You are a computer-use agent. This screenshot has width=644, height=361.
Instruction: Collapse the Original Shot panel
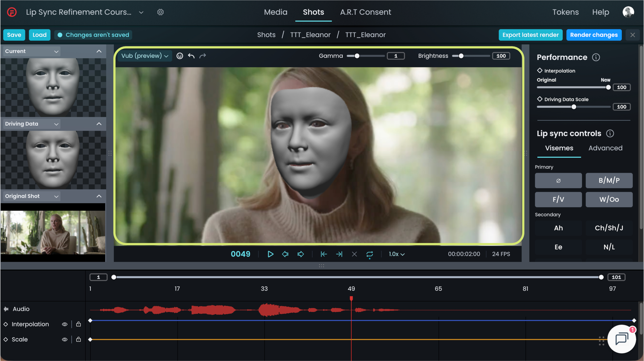click(99, 196)
